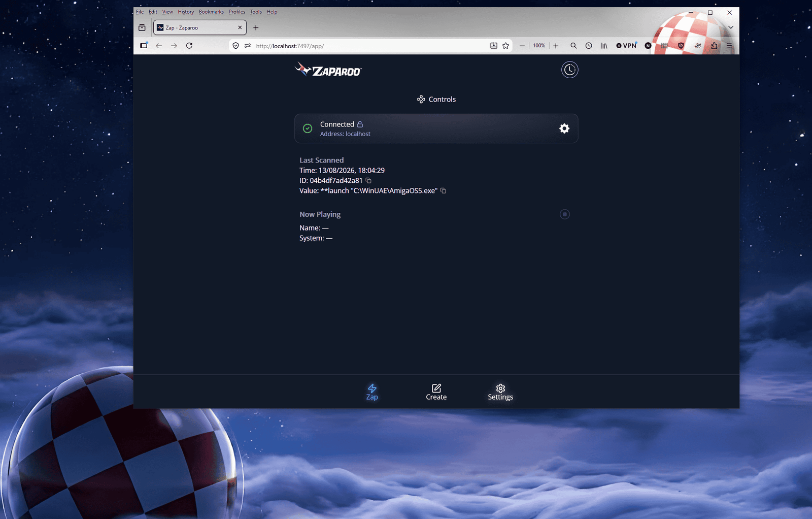Image resolution: width=812 pixels, height=519 pixels.
Task: Open the library bookshelf icon
Action: pyautogui.click(x=604, y=46)
